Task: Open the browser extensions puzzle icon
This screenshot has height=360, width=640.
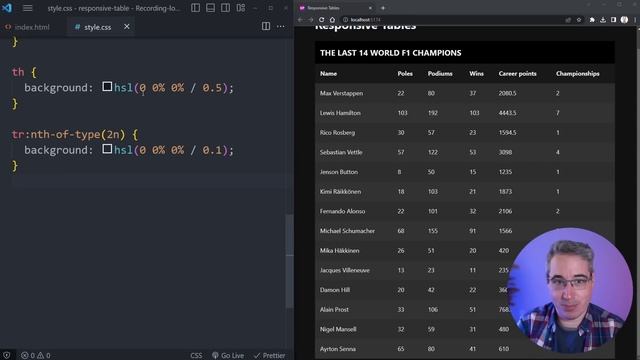Action: [592, 20]
